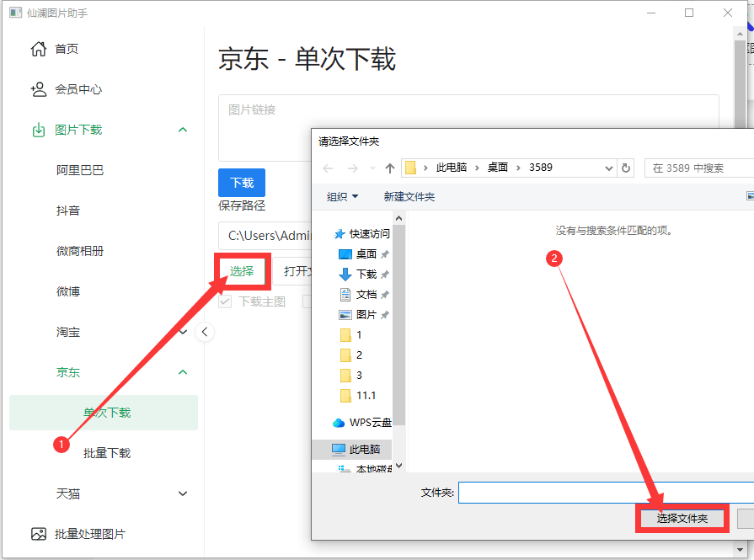Viewport: 754px width, 560px height.
Task: Refresh the folder dialog location
Action: [x=626, y=168]
